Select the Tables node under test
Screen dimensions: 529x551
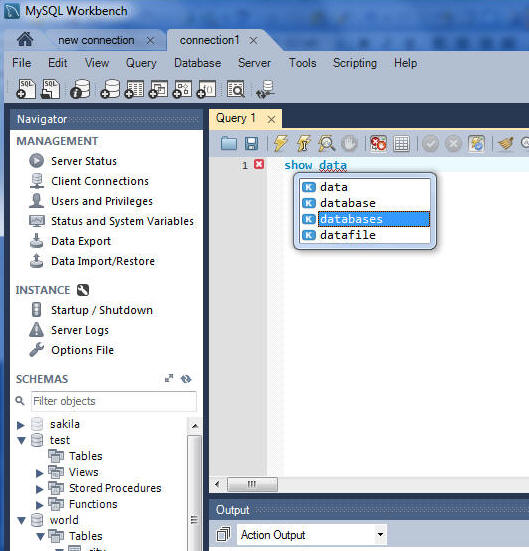(85, 456)
